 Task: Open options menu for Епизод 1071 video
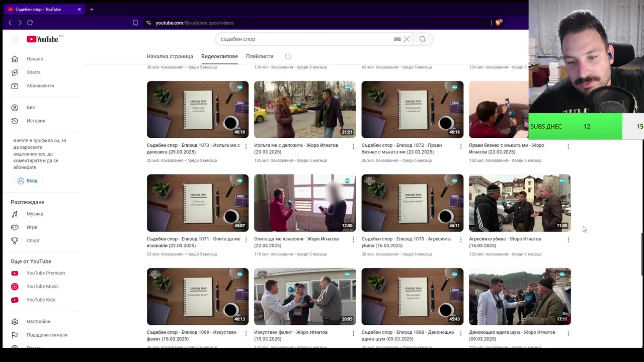tap(246, 240)
